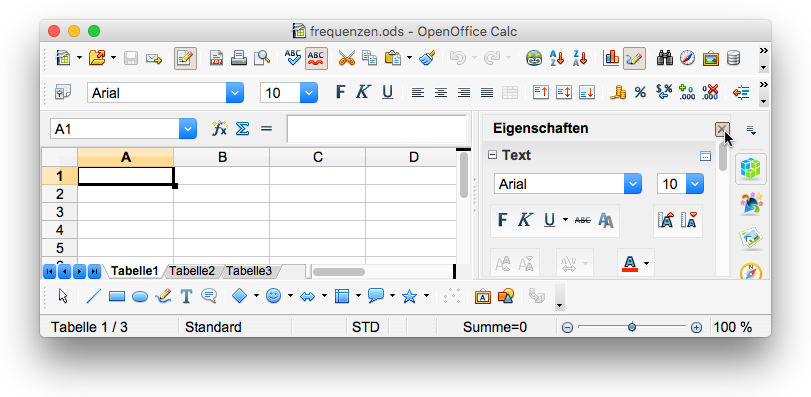Select the Tabelle1 sheet tab

coord(134,271)
